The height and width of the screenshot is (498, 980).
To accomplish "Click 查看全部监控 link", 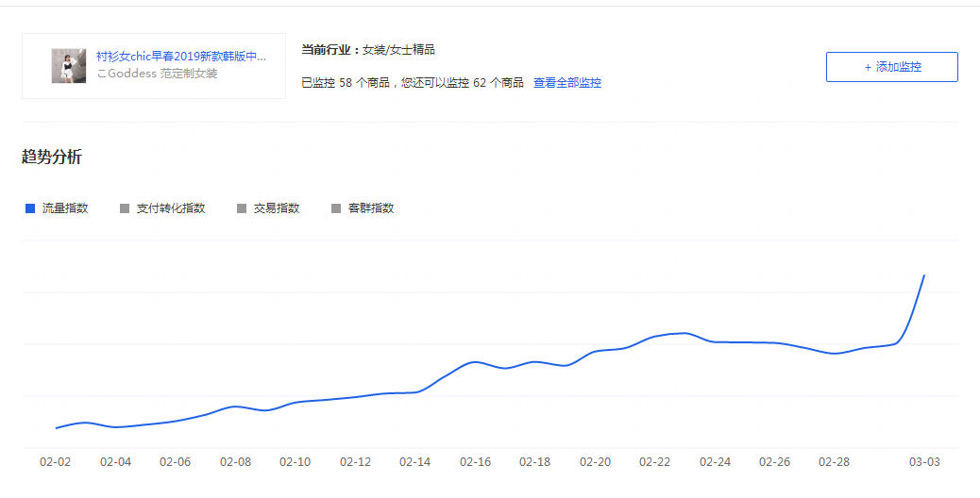I will coord(566,82).
